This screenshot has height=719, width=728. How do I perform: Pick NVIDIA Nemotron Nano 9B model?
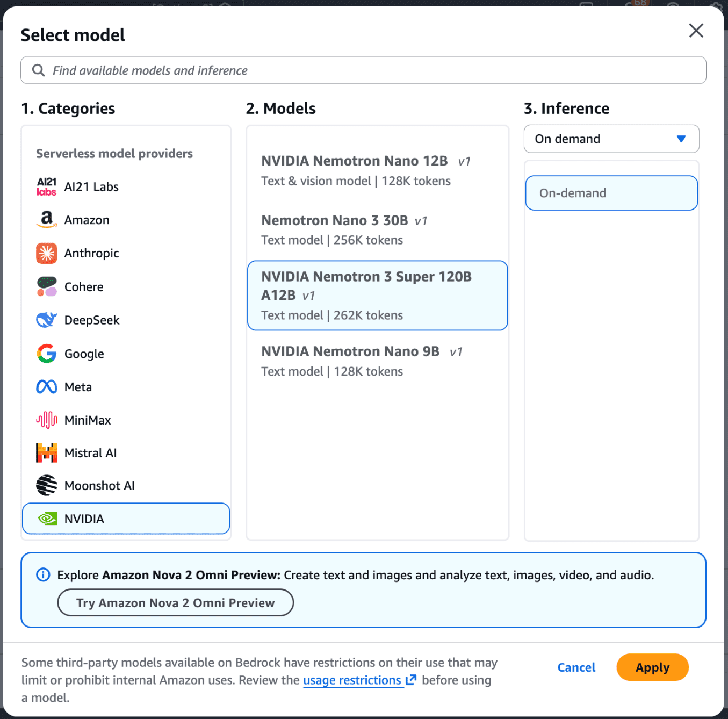point(377,361)
